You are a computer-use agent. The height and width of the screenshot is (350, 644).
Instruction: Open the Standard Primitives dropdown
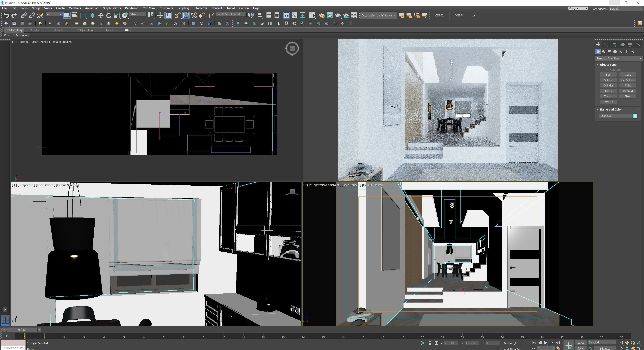[618, 58]
